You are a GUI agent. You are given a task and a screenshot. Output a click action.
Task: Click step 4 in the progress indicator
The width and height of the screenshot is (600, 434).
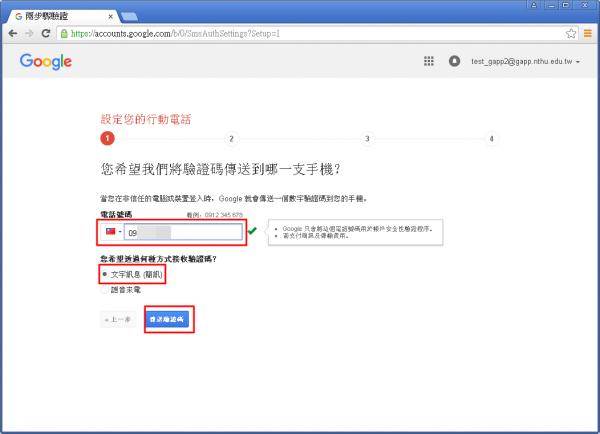491,139
